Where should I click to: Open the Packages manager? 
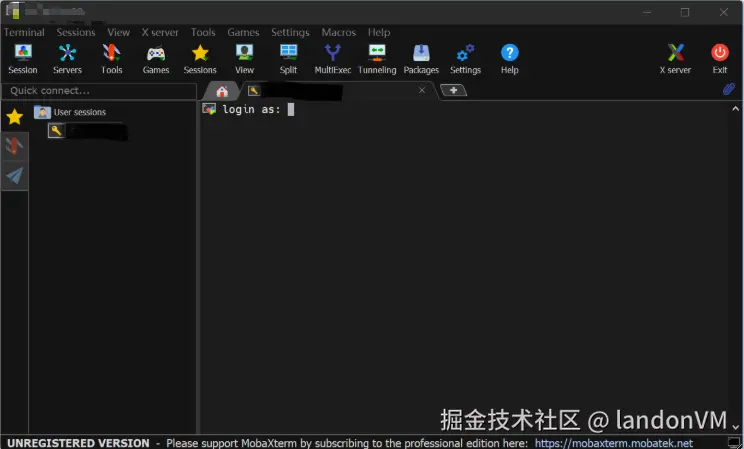click(x=421, y=59)
